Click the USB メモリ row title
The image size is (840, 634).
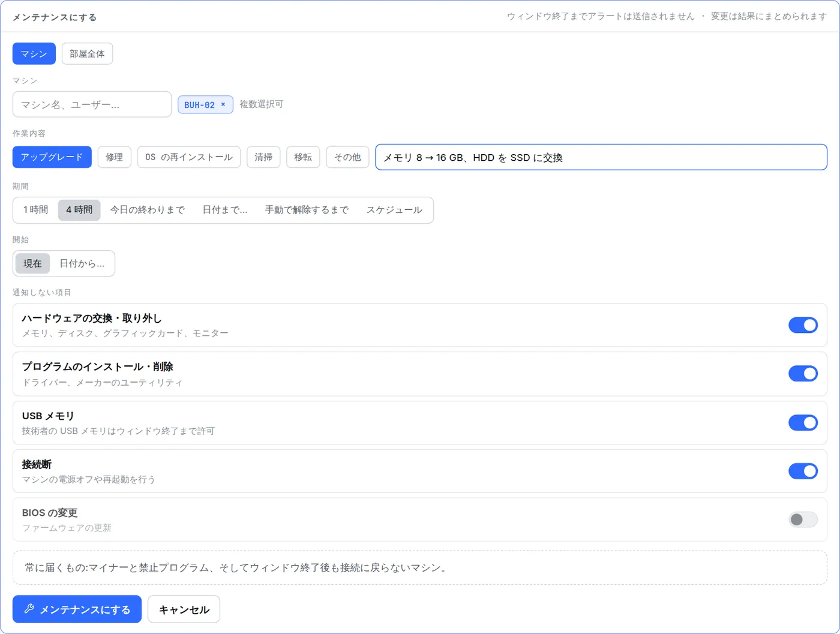[48, 416]
